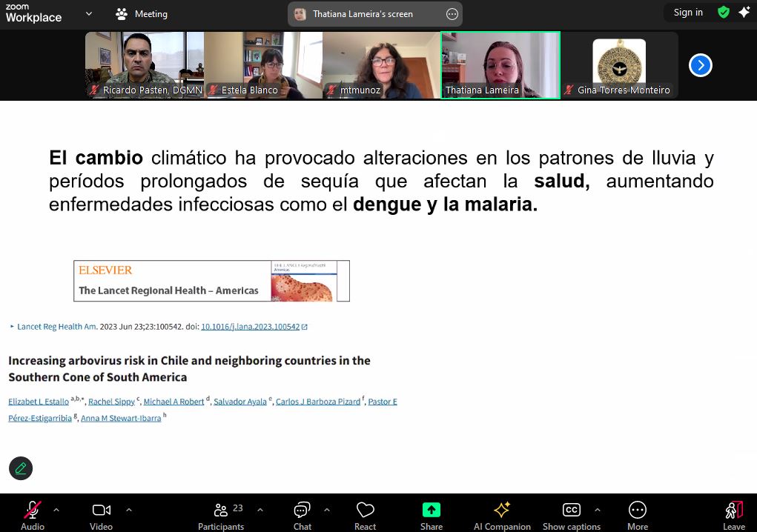Expand the audio options chevron
This screenshot has width=757, height=532.
56,510
